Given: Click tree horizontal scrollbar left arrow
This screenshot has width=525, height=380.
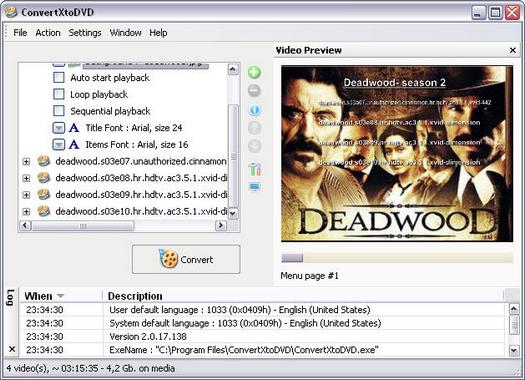Looking at the screenshot, I should pyautogui.click(x=25, y=226).
